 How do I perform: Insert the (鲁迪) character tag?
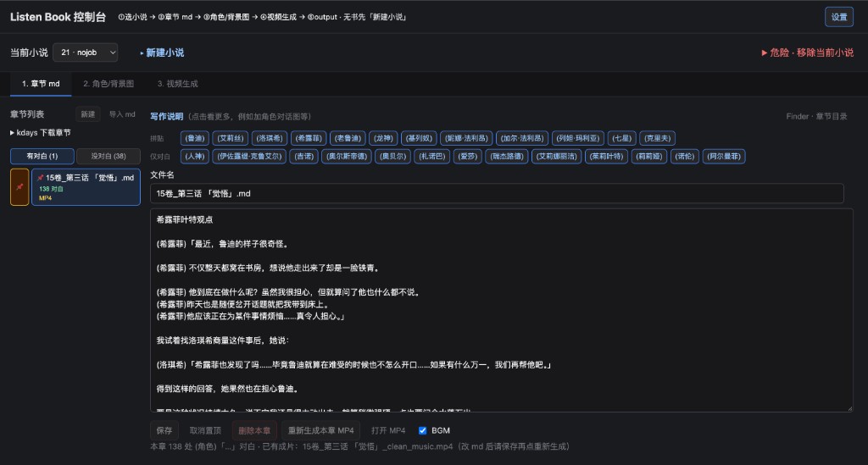(x=195, y=138)
